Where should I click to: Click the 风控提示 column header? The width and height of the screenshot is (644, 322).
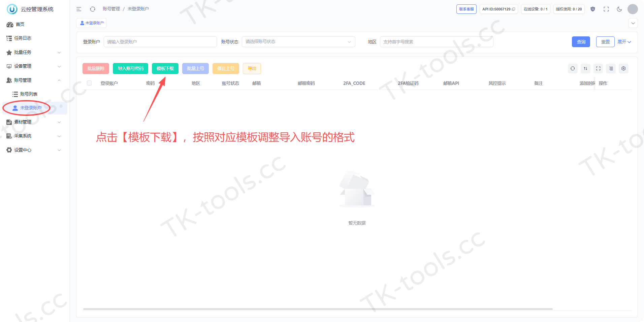click(497, 83)
